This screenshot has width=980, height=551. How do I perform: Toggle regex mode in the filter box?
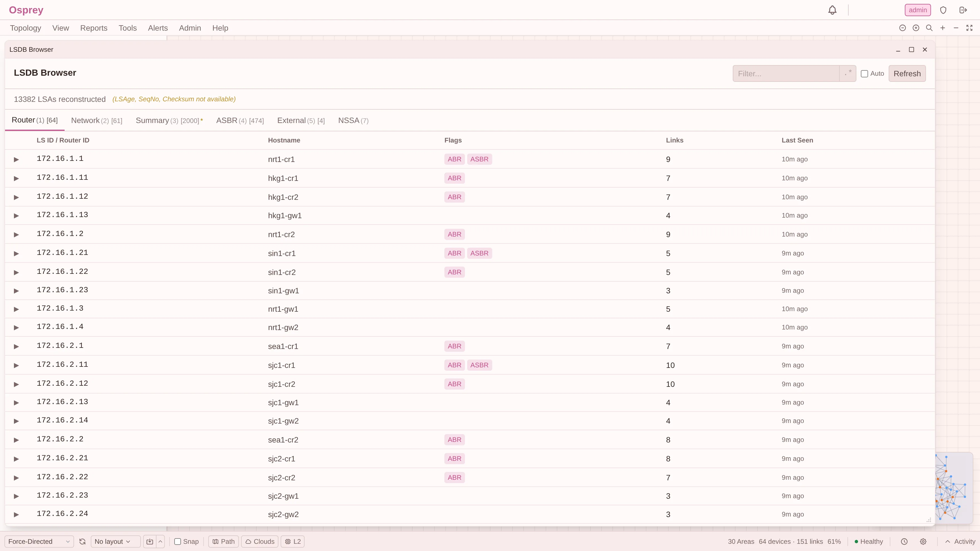tap(848, 73)
